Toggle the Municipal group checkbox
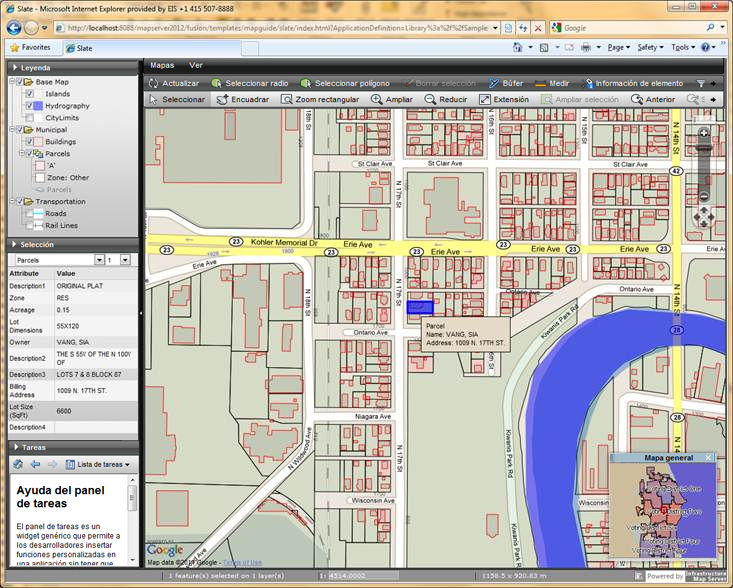The width and height of the screenshot is (733, 588). coord(20,130)
